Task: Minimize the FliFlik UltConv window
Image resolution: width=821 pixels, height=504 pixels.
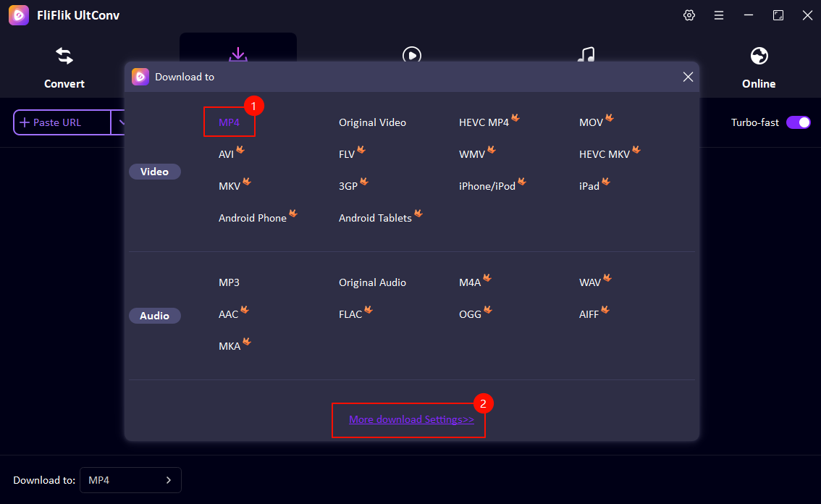Action: pyautogui.click(x=749, y=15)
